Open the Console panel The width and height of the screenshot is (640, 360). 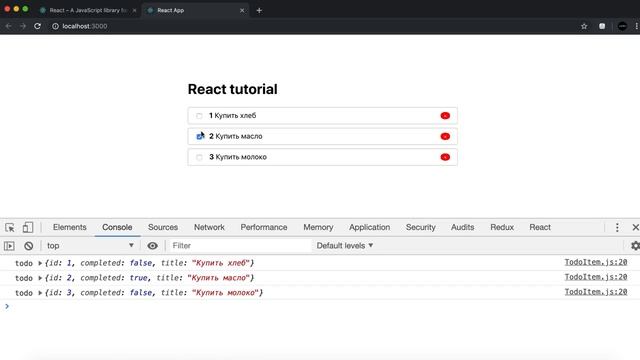point(117,227)
